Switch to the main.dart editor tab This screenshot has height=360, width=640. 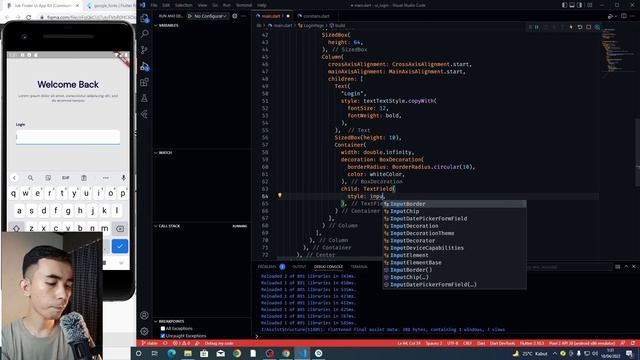point(271,16)
